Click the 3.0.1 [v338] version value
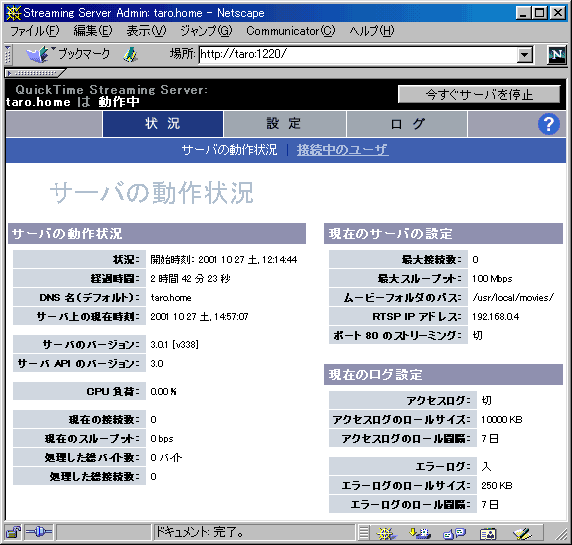 pyautogui.click(x=174, y=344)
